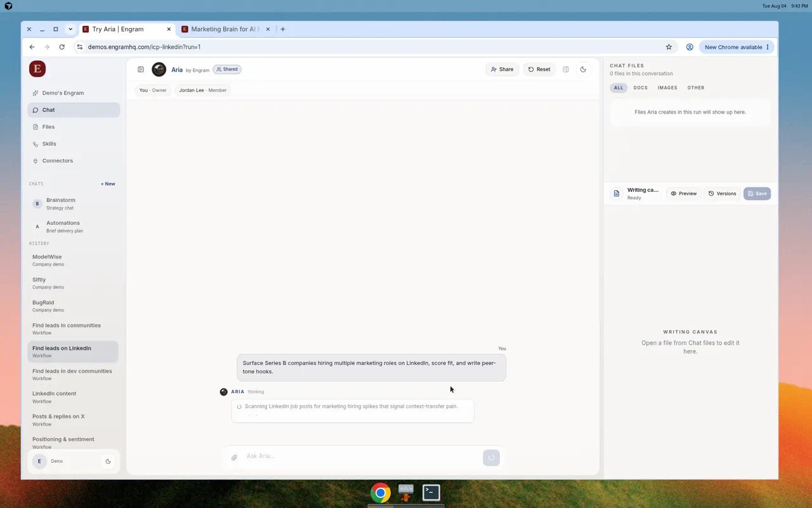Open the terminal from the dock

tap(431, 492)
